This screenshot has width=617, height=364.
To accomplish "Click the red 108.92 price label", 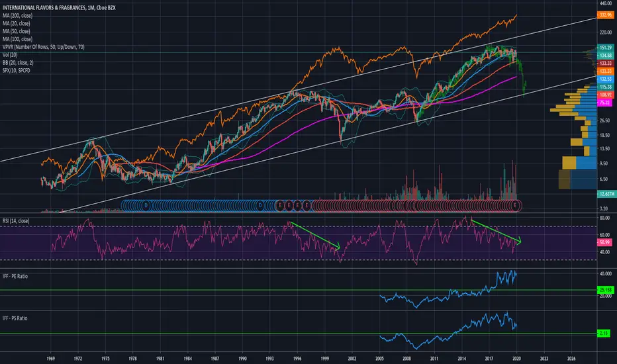I will click(x=605, y=95).
